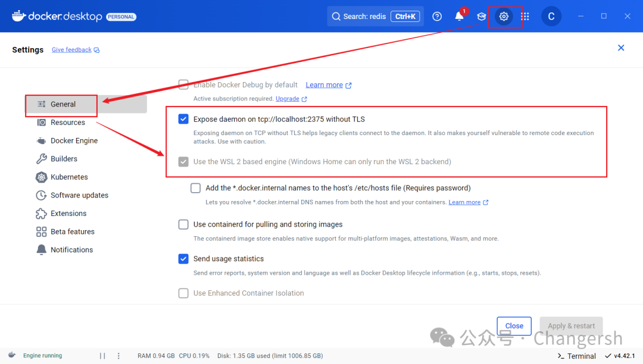Go to Kubernetes settings

69,177
